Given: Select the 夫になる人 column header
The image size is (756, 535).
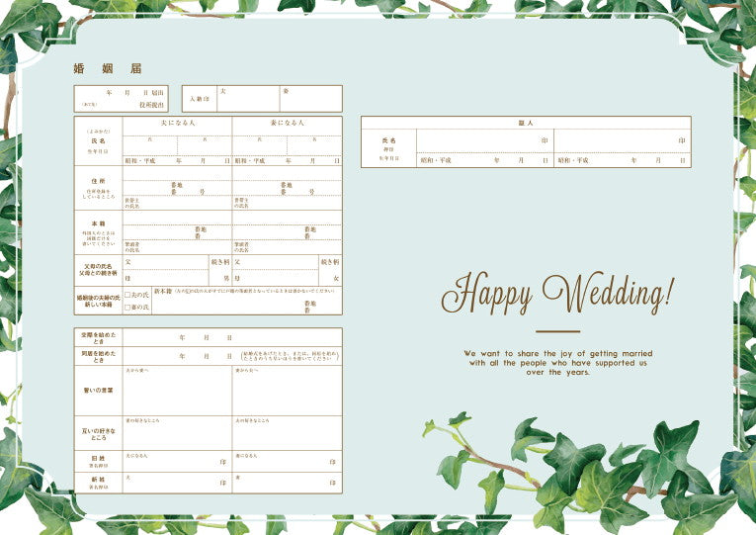Looking at the screenshot, I should tap(178, 123).
